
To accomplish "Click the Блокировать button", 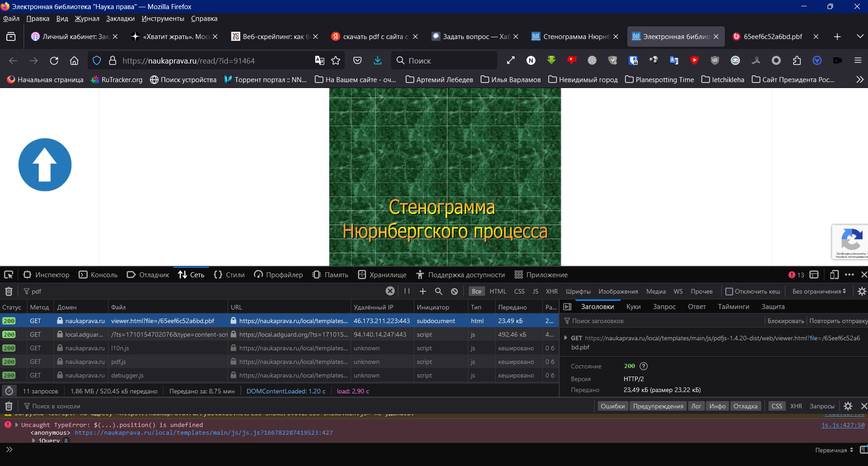I will (x=786, y=321).
